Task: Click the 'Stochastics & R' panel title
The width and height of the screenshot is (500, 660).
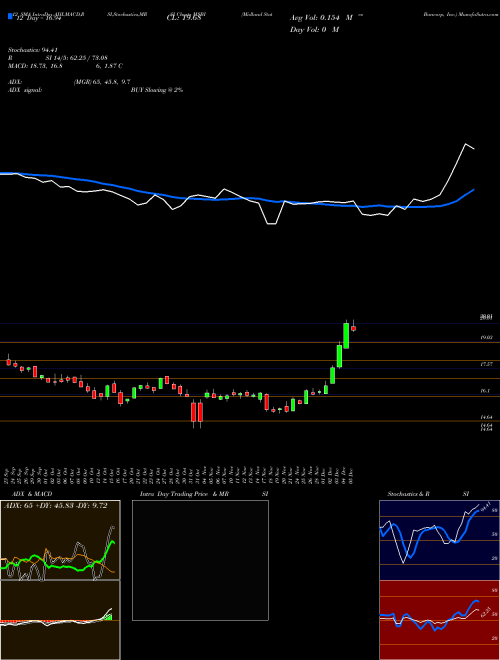Action: (409, 494)
